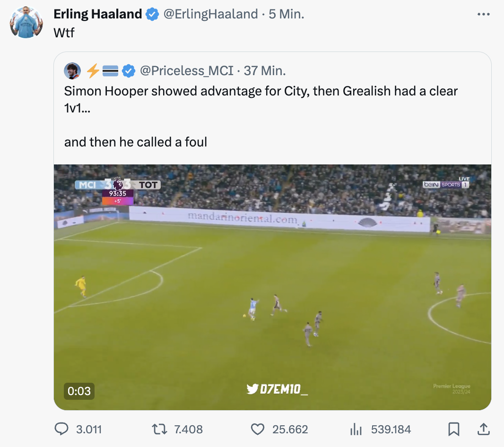Click the quoted tweet's verified badge
The height and width of the screenshot is (447, 504).
point(129,71)
